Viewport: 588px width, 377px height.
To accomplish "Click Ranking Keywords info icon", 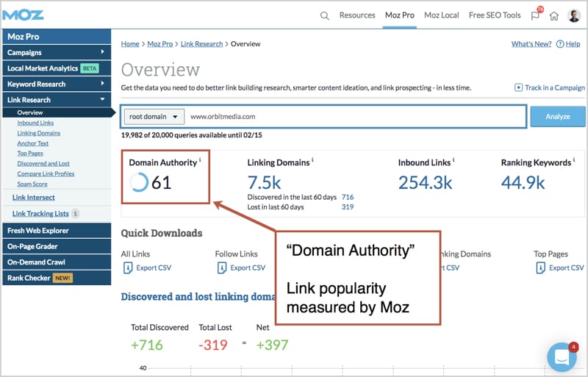I will click(574, 159).
